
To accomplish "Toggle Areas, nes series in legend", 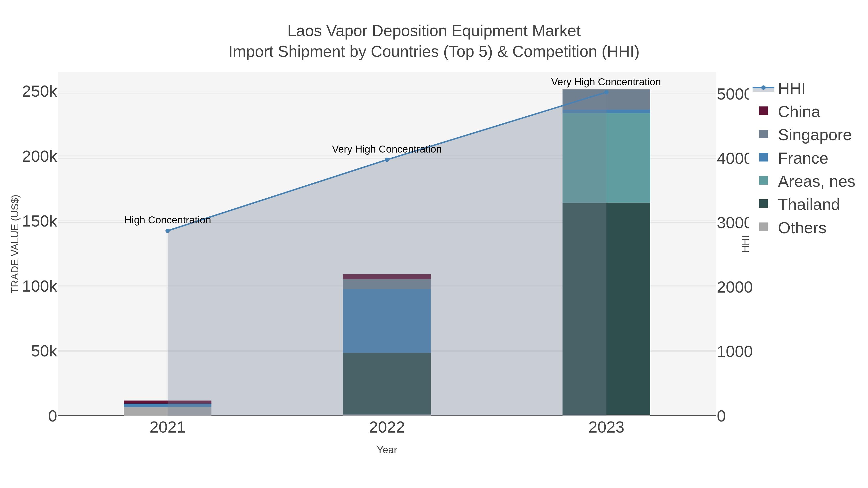I will pos(807,181).
